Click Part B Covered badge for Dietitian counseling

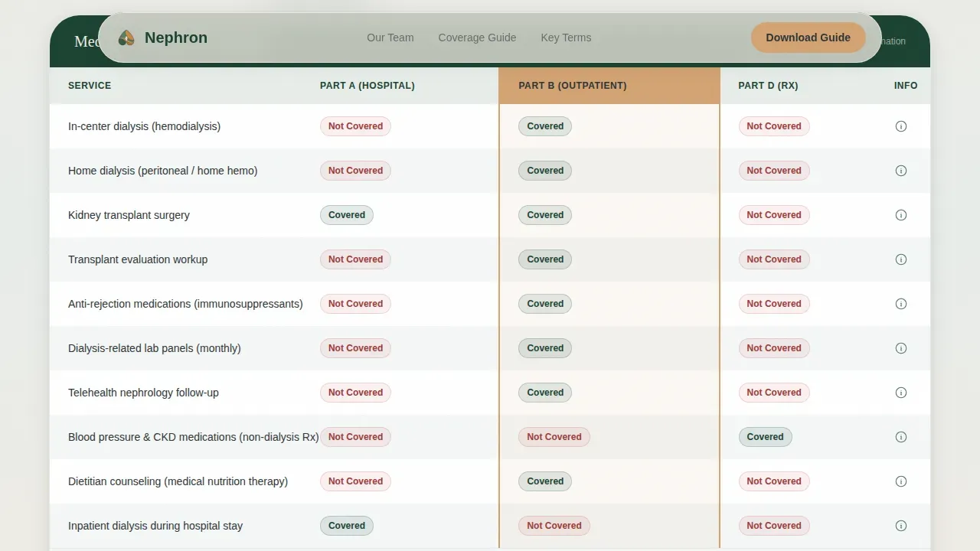[x=545, y=481]
